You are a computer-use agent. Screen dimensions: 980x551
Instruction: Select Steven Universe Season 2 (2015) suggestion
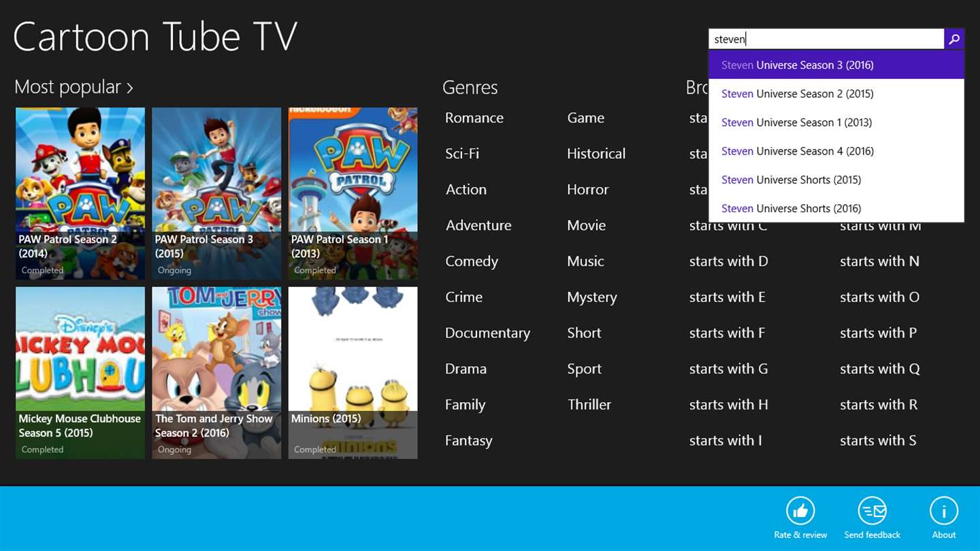coord(836,94)
